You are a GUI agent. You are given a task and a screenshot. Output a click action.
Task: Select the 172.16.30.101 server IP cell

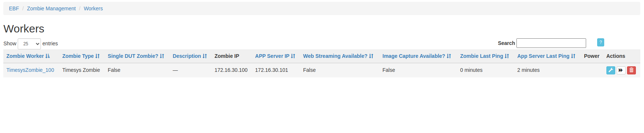coord(272,70)
